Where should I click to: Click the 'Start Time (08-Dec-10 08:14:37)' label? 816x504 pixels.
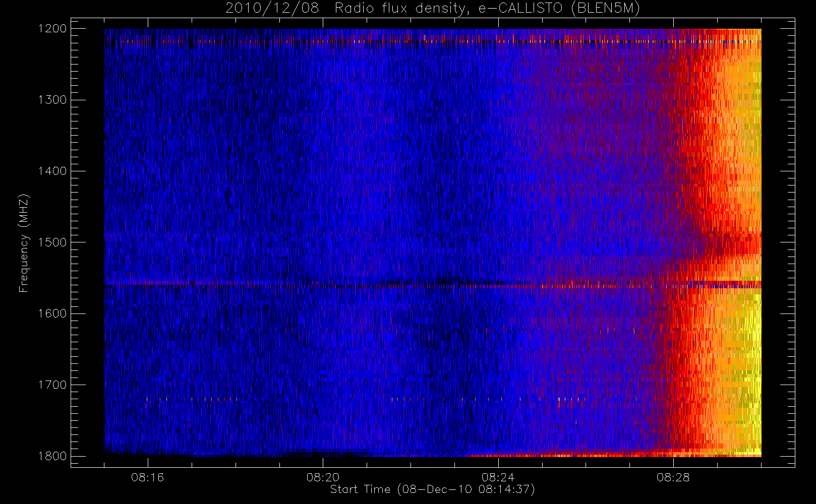[x=433, y=489]
